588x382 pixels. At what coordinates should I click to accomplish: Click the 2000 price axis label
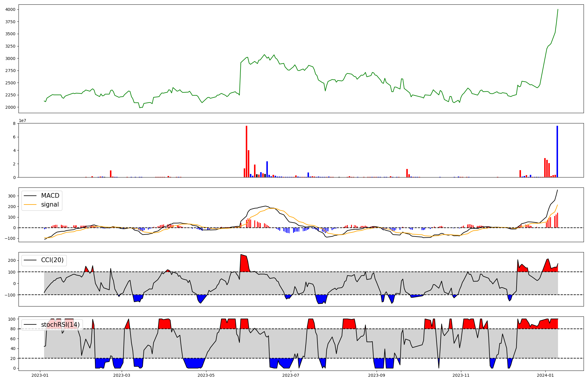[10, 107]
